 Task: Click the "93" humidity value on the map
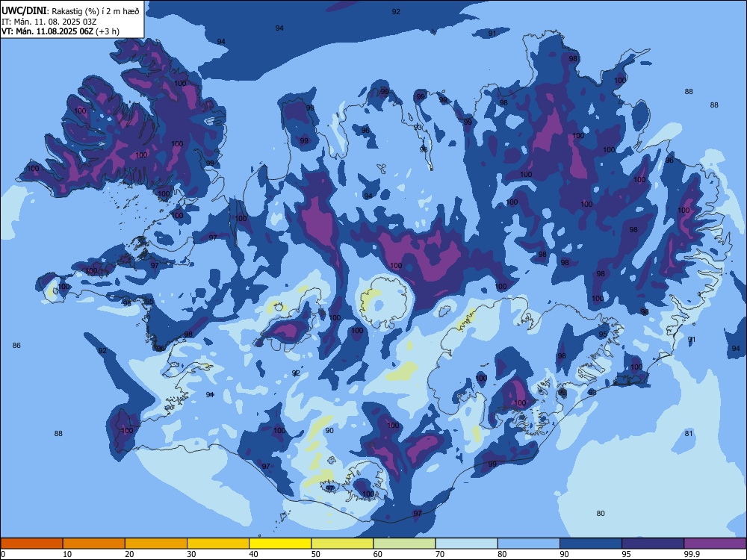pos(418,128)
